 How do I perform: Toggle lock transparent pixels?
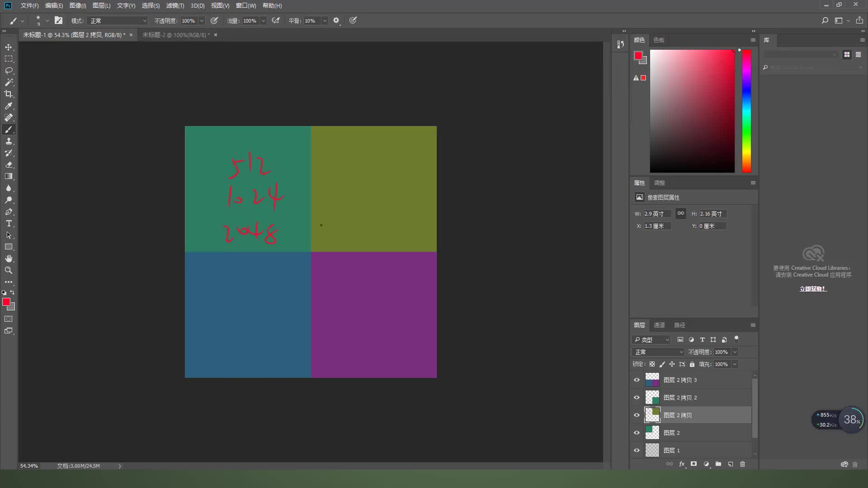pos(652,364)
